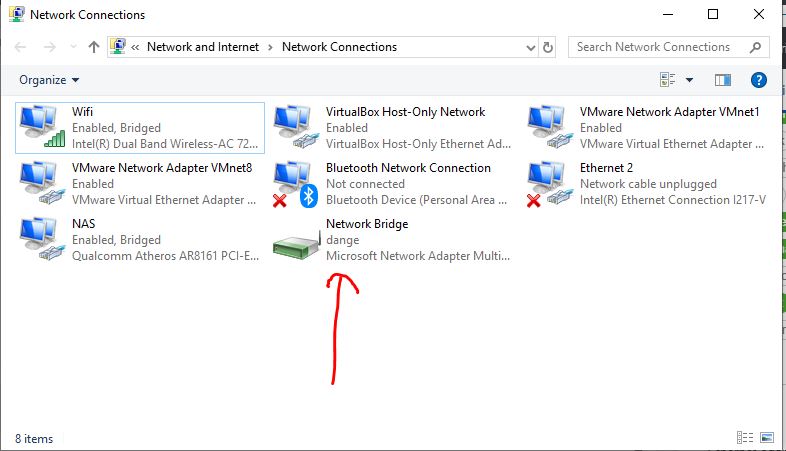
Task: Select the VirtualBox Host-Only Network icon
Action: point(296,126)
